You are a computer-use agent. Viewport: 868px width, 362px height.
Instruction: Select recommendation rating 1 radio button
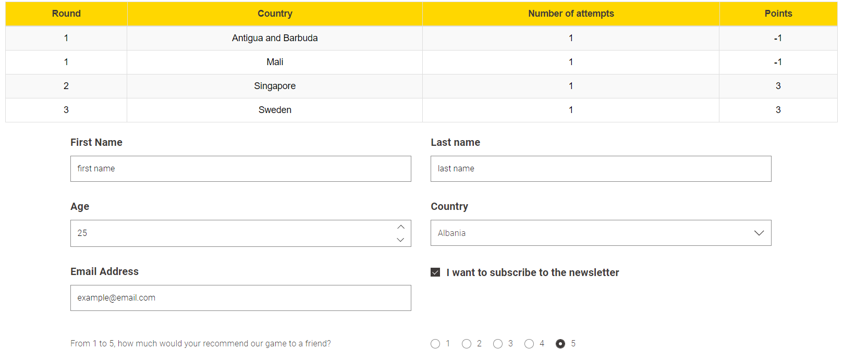tap(435, 344)
